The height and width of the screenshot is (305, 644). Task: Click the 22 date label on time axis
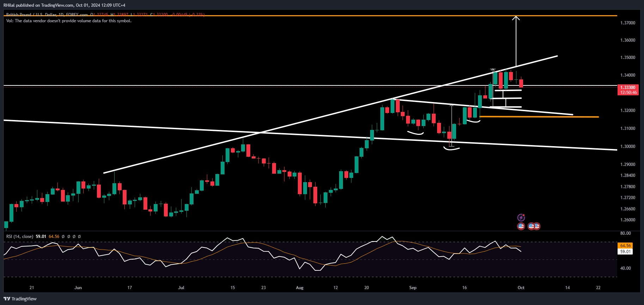point(599,288)
